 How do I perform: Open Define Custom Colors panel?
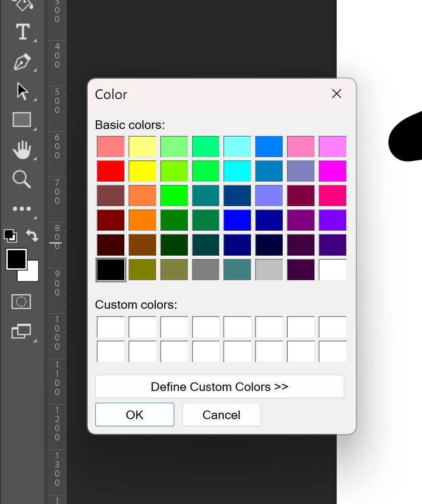(x=220, y=386)
